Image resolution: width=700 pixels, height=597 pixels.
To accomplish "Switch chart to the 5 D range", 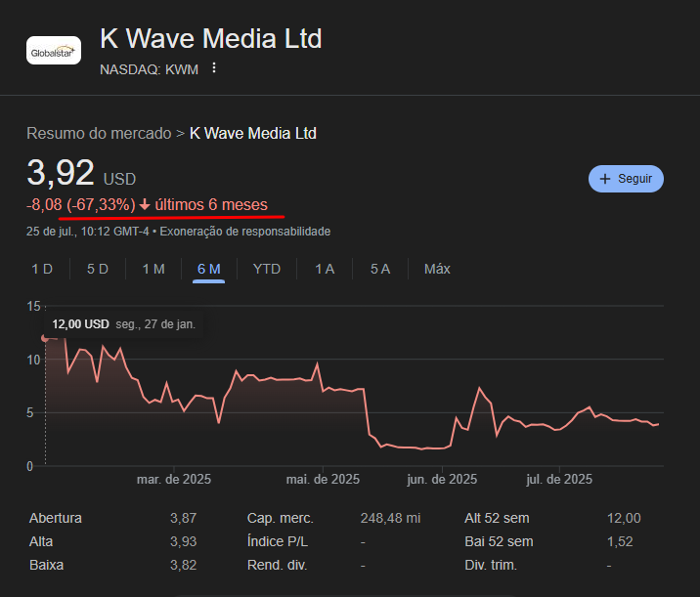I will click(98, 269).
